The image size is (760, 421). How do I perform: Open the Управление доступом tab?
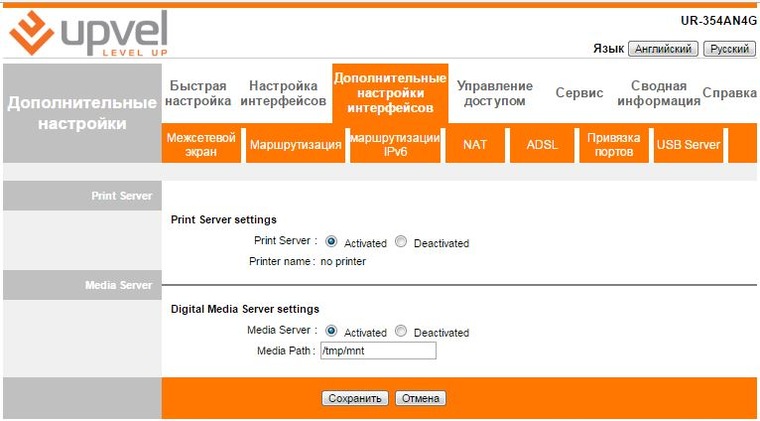pos(495,94)
